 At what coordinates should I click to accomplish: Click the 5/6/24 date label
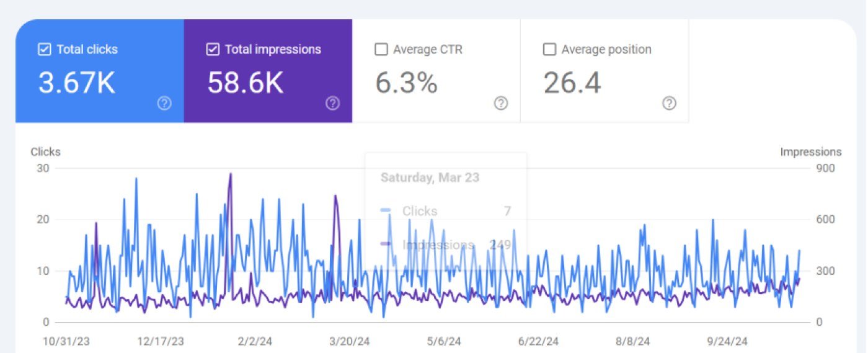point(444,341)
